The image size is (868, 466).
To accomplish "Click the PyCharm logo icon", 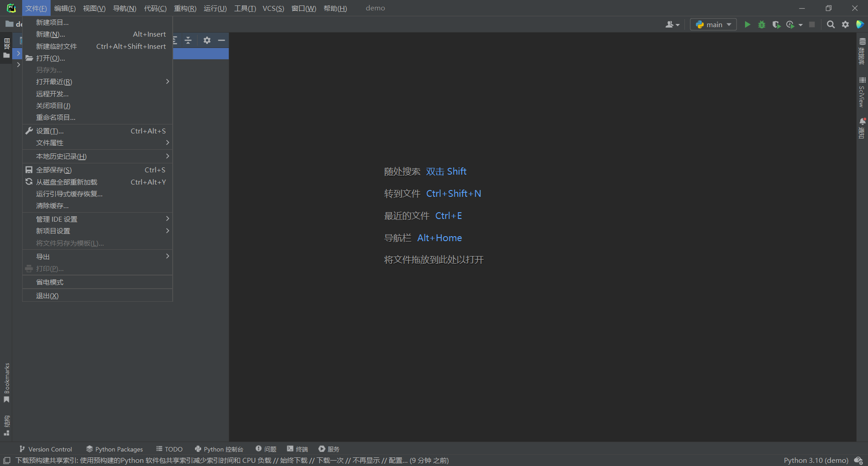I will click(11, 8).
